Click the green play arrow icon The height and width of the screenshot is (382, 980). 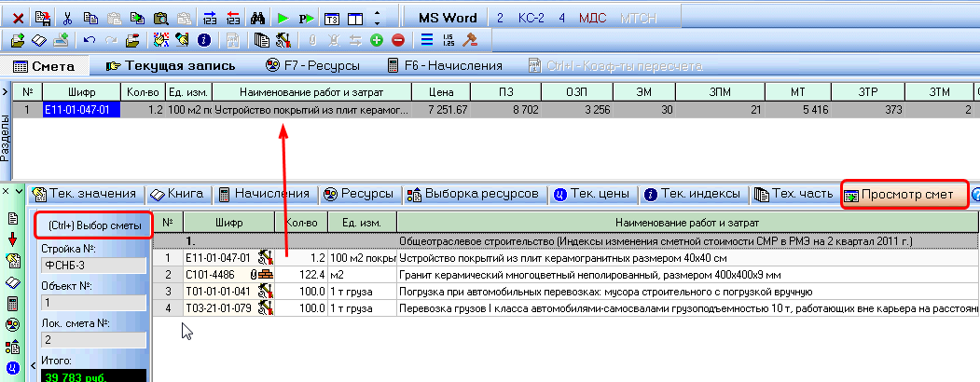coord(283,18)
